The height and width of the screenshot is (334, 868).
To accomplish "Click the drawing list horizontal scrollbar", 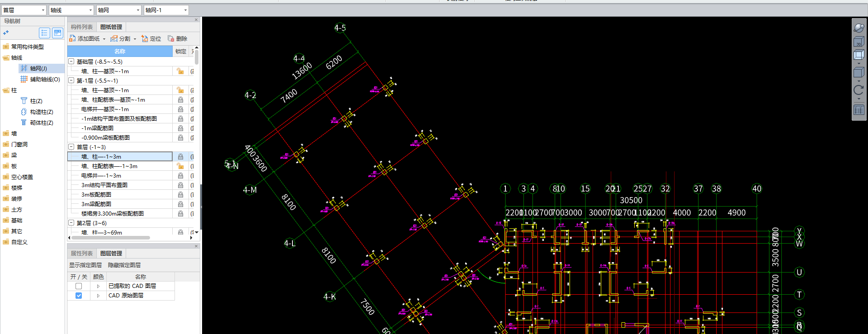I will (x=110, y=237).
